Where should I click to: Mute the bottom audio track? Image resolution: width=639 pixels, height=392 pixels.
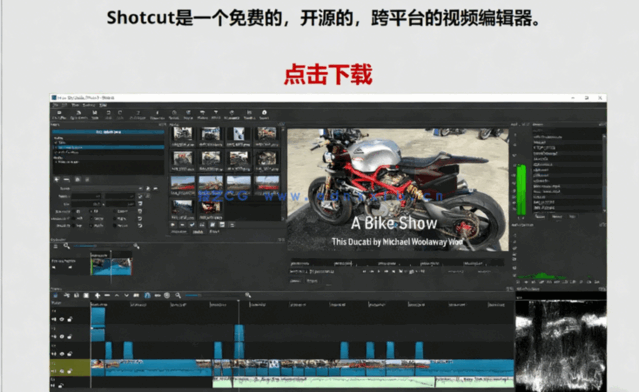point(53,385)
